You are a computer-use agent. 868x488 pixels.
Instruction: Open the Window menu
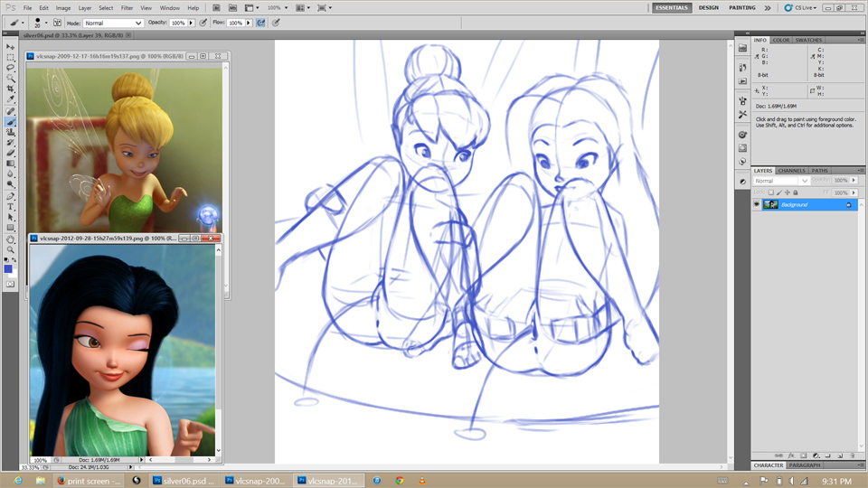(169, 8)
